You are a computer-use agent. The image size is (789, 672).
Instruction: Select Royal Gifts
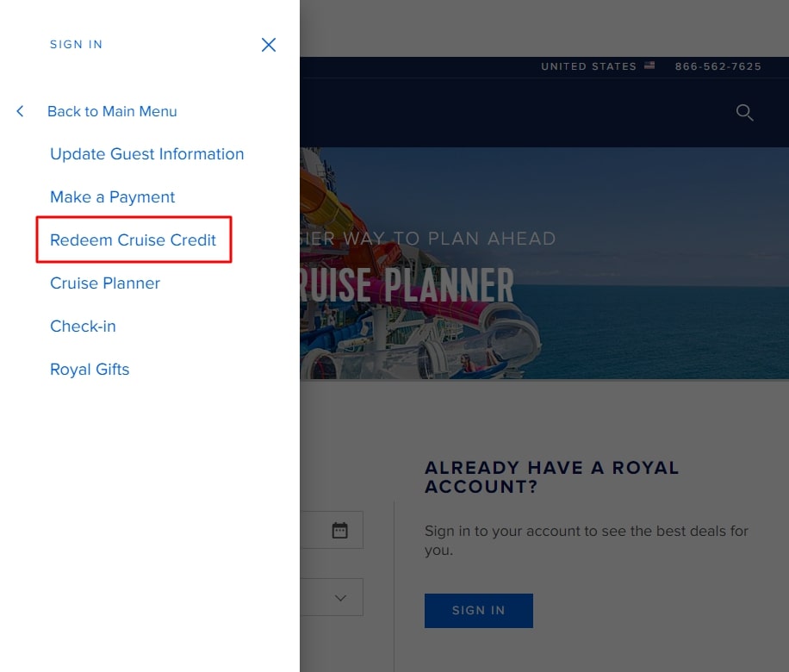90,370
